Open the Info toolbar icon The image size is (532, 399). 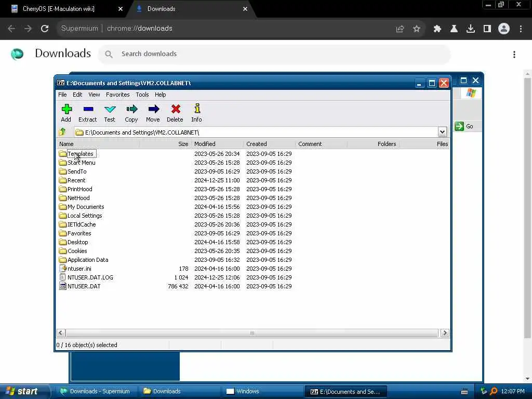coord(197,113)
